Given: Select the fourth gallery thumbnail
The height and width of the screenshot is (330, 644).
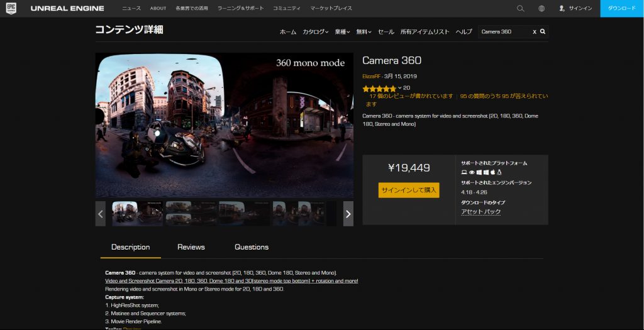Looking at the screenshot, I should (297, 214).
